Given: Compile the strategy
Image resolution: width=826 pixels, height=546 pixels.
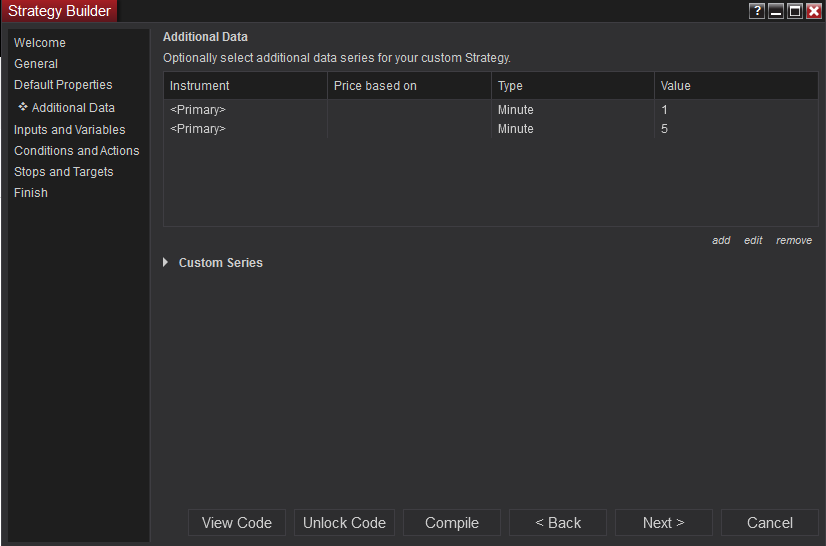Looking at the screenshot, I should [x=452, y=523].
